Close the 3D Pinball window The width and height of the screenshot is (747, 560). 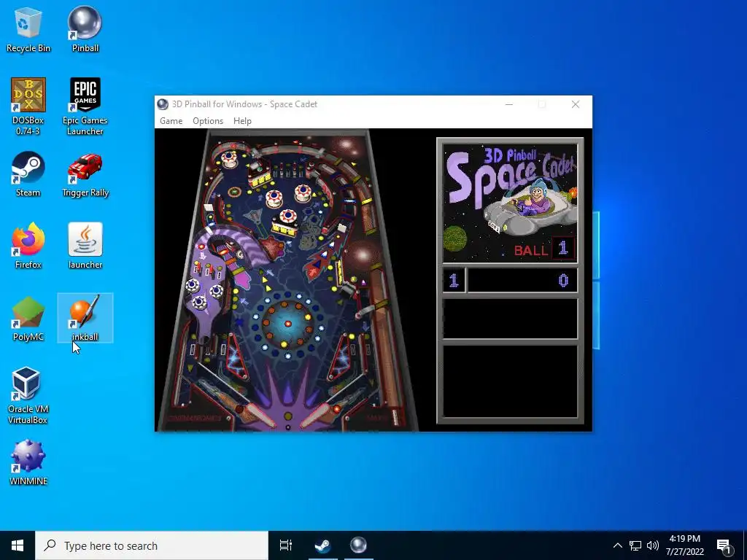pos(576,104)
